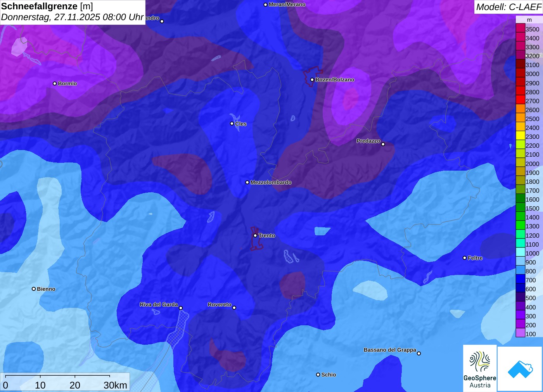Pick the 100 m violet legend swatch
This screenshot has height=392, width=543.
tap(521, 333)
